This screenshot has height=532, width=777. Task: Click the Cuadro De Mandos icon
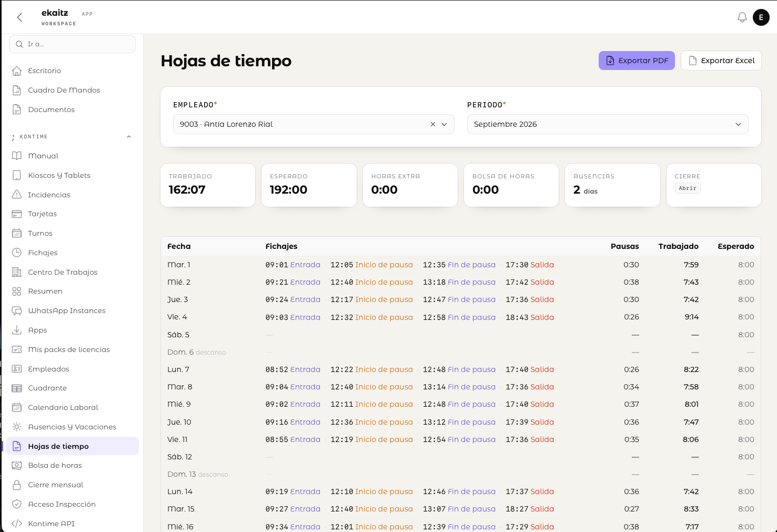click(x=17, y=90)
